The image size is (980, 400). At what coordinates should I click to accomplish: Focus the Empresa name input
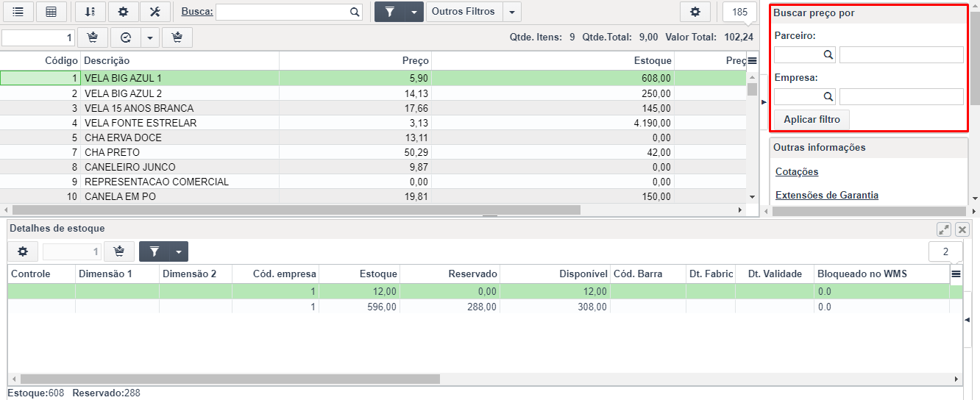coord(901,96)
